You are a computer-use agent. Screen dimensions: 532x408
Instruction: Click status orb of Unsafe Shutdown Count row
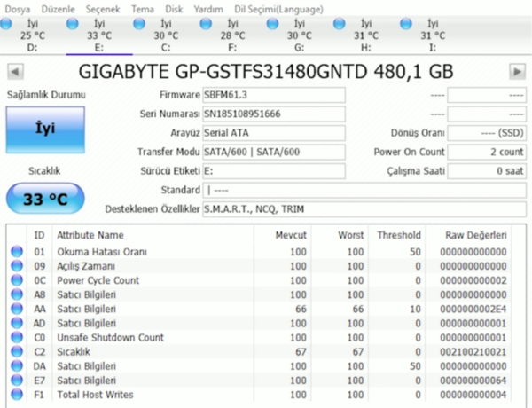(x=17, y=337)
